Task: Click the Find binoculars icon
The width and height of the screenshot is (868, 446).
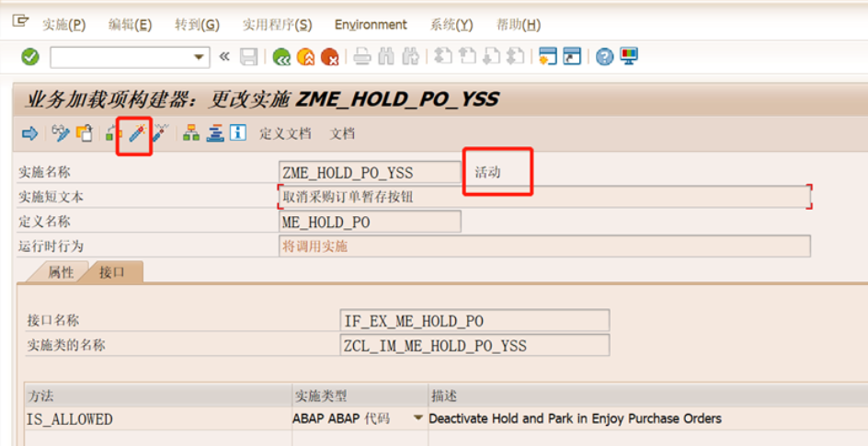Action: click(386, 56)
